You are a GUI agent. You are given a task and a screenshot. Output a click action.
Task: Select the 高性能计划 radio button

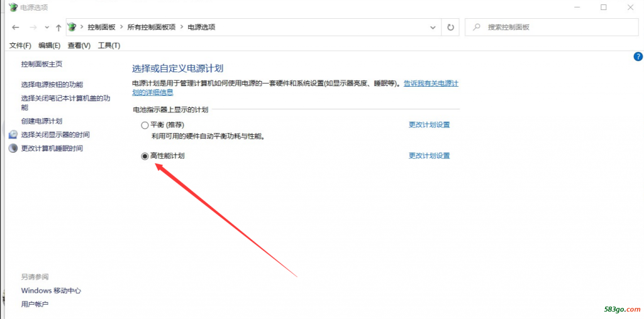145,156
